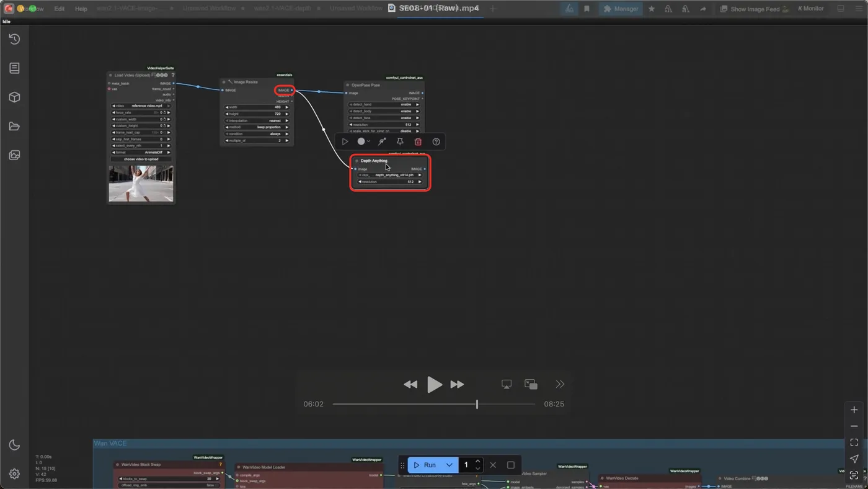868x489 pixels.
Task: Open the Help menu
Action: tap(81, 9)
